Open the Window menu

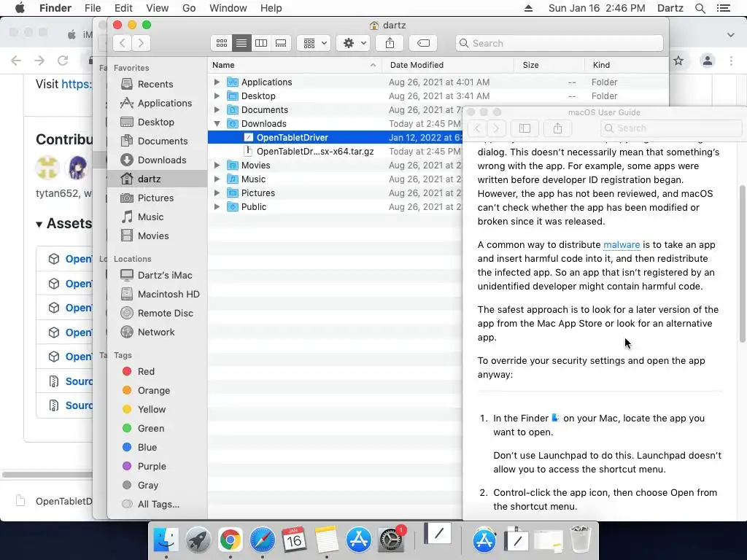tap(228, 8)
